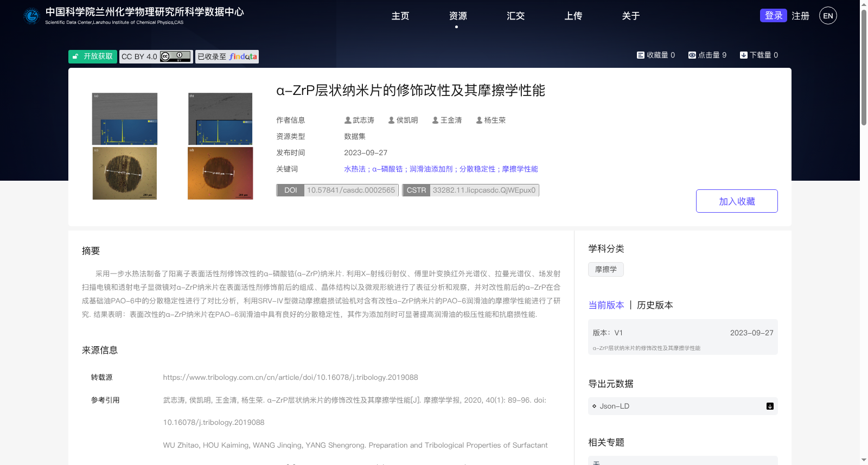Screen dimensions: 868x465
Task: Click the 收藏量 bookmark count icon
Action: [640, 55]
